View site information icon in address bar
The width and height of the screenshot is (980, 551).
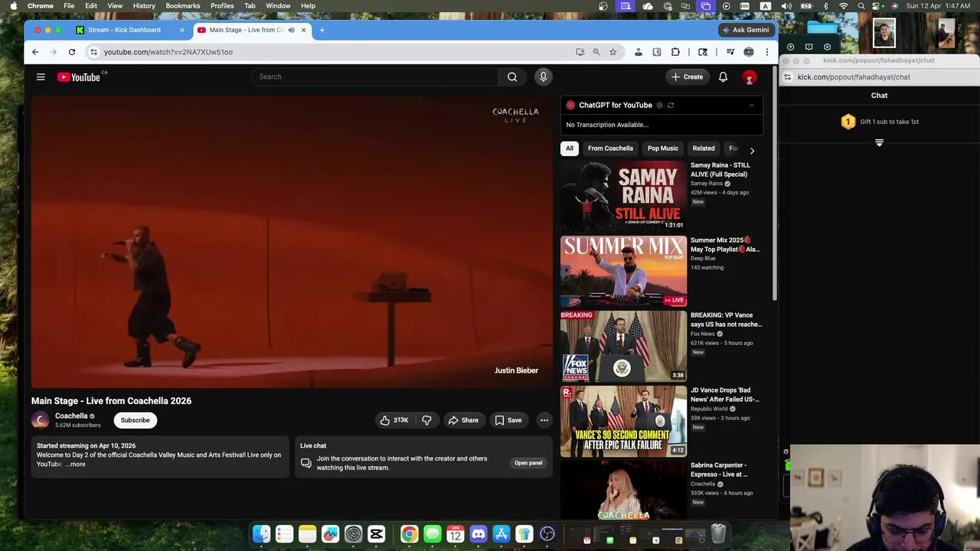pyautogui.click(x=93, y=52)
